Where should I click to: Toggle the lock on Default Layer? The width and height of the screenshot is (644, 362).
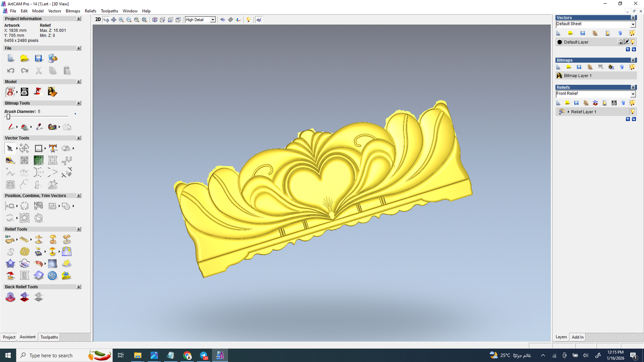[x=620, y=42]
